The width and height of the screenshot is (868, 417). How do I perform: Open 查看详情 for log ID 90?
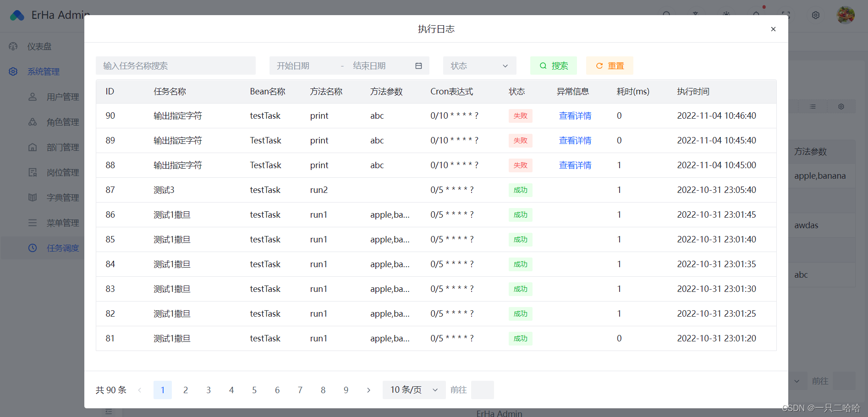coord(575,115)
